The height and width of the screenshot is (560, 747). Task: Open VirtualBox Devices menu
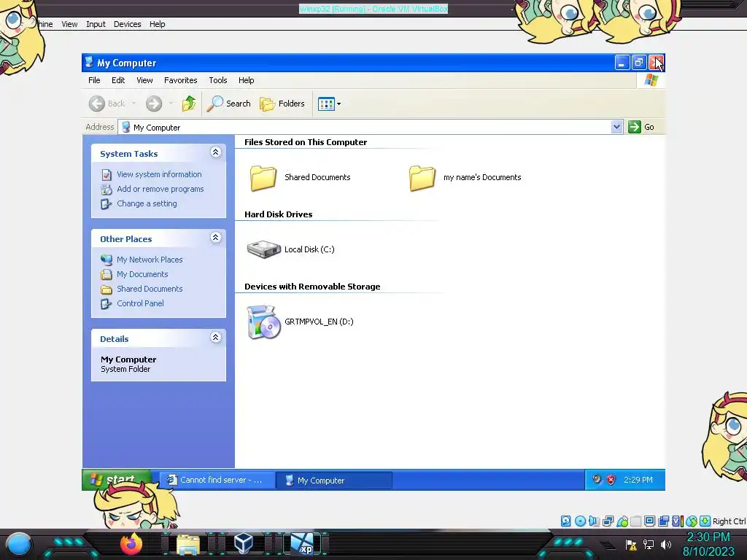click(x=127, y=24)
